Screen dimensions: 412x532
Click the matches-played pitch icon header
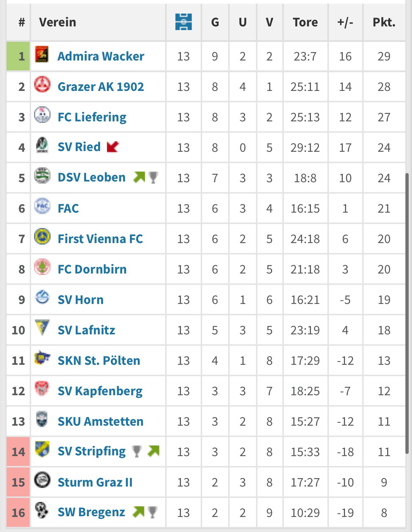coord(183,22)
